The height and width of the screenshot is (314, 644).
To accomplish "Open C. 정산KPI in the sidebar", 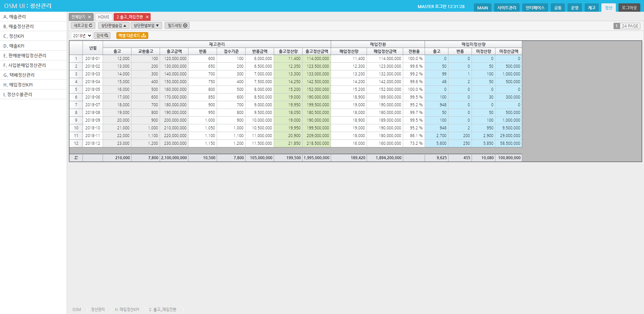I will click(33, 36).
